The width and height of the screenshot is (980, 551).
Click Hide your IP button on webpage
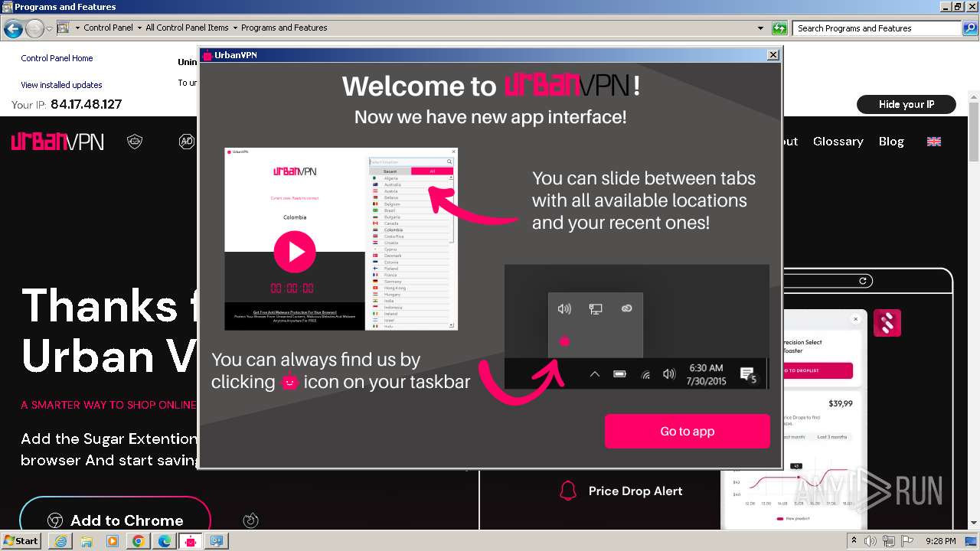906,104
